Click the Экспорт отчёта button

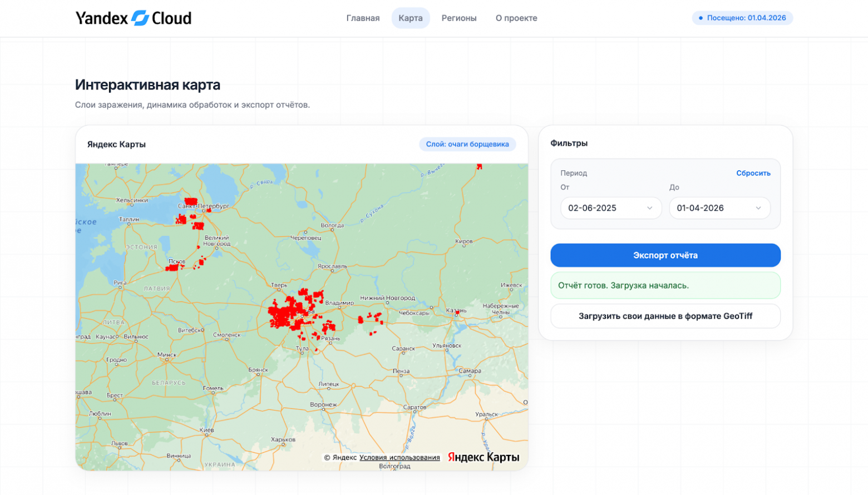coord(665,255)
